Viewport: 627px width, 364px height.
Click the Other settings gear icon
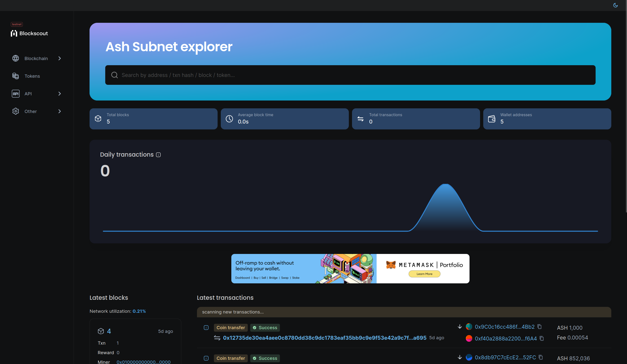(x=15, y=111)
